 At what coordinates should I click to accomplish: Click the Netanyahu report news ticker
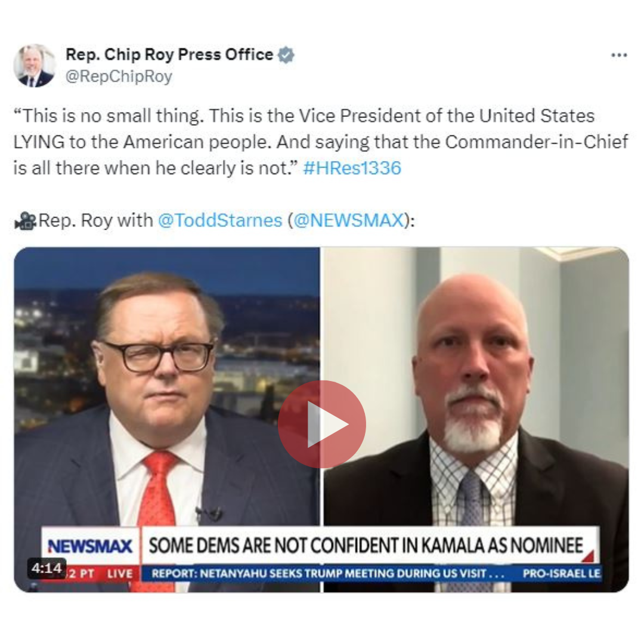[327, 574]
